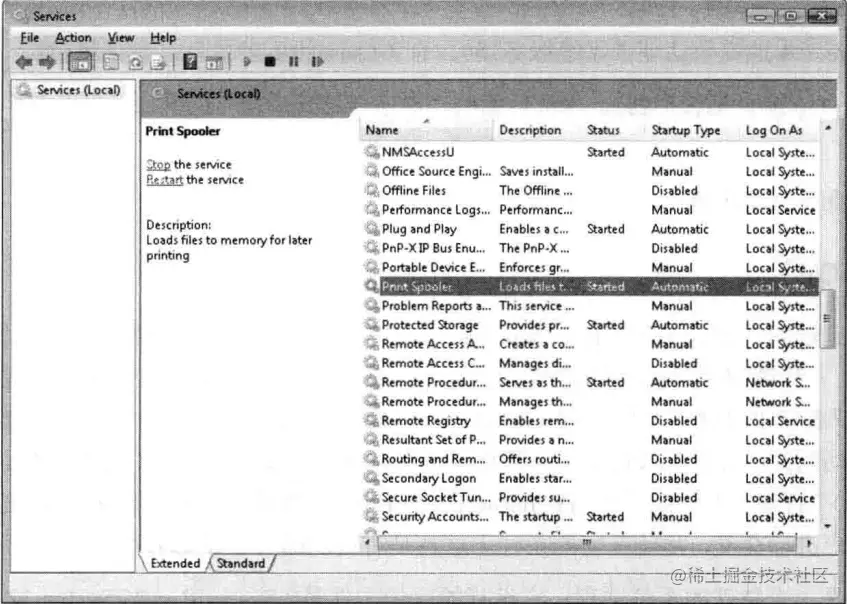Click Local Service of Remote Registry row
847x604 pixels.
[780, 421]
